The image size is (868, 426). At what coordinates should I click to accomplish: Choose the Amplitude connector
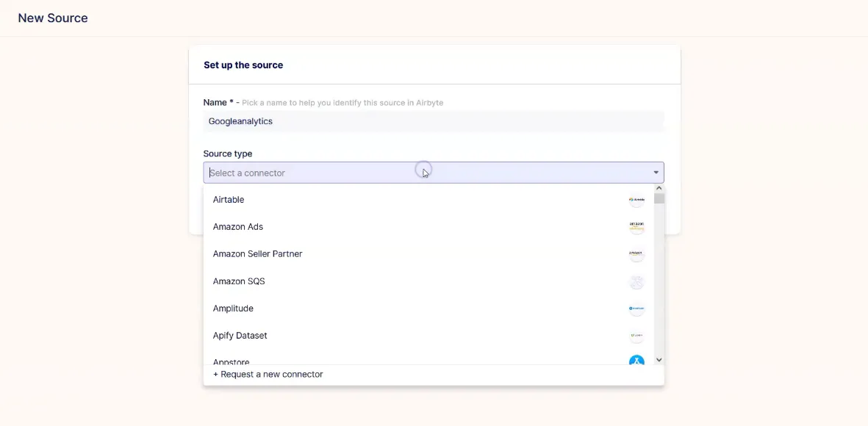428,308
